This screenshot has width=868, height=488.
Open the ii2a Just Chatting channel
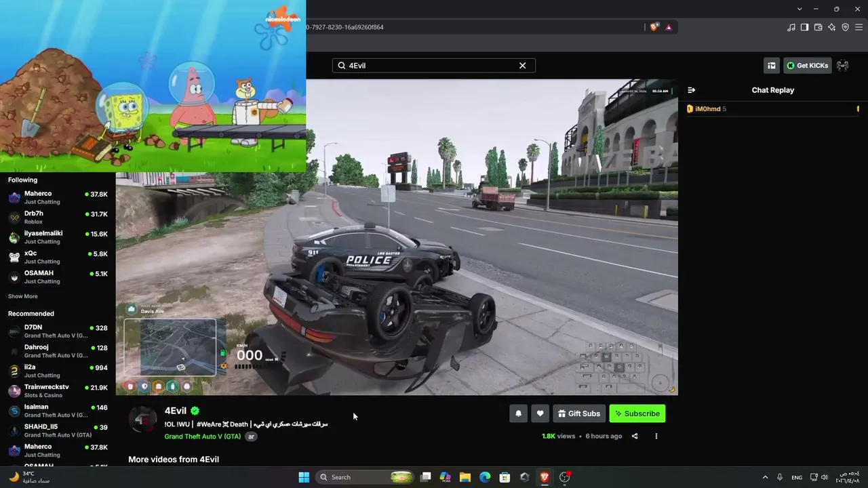tap(58, 371)
